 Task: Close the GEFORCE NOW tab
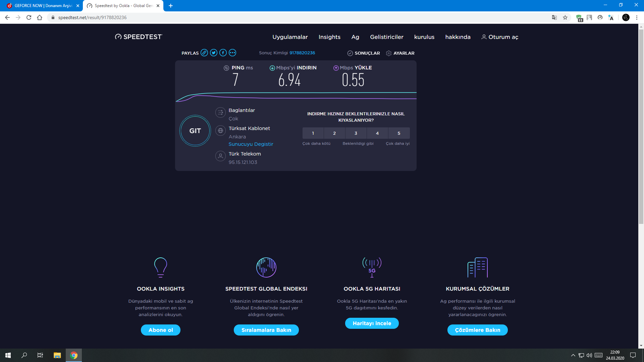(78, 6)
